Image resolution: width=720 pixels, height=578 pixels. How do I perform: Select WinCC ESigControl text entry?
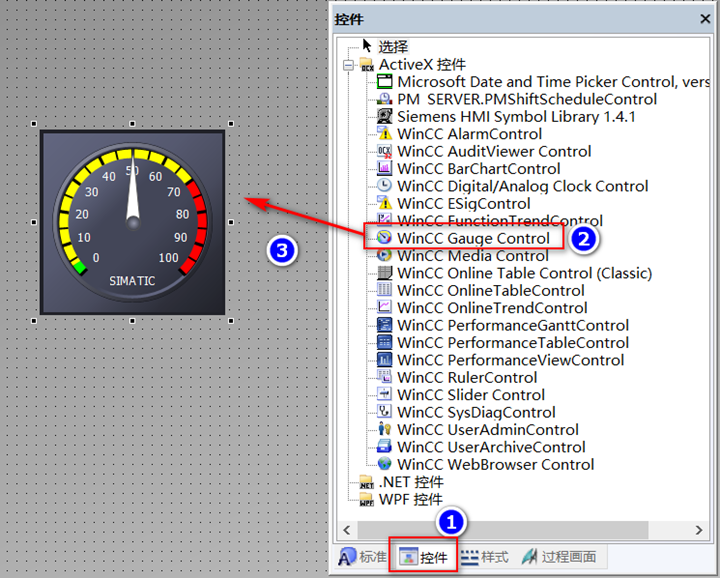pyautogui.click(x=464, y=204)
